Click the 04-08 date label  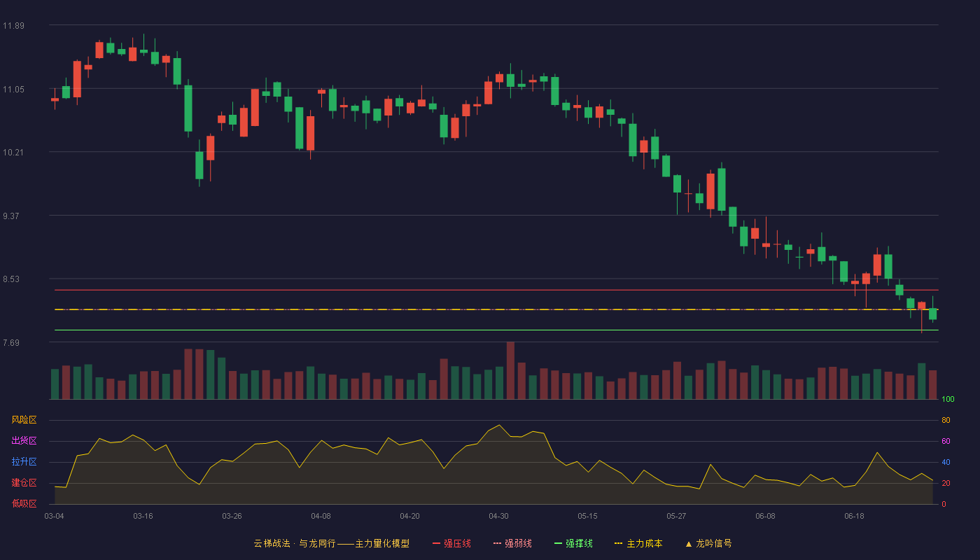321,516
